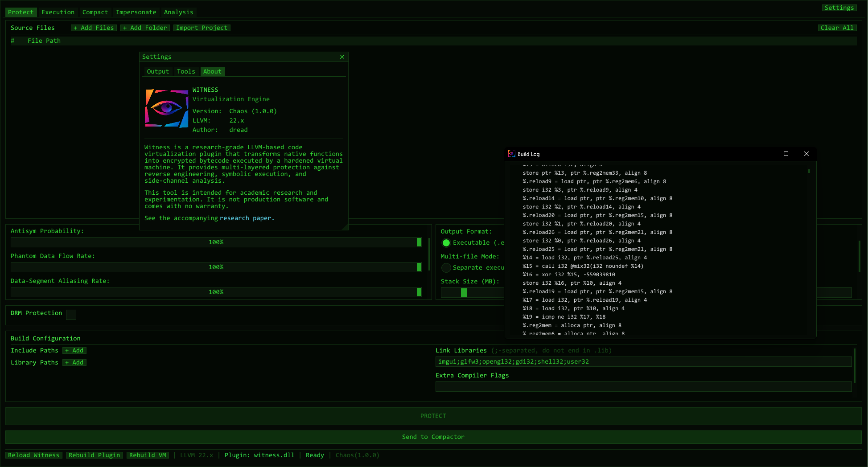Switch to the Execution tab

pos(58,12)
